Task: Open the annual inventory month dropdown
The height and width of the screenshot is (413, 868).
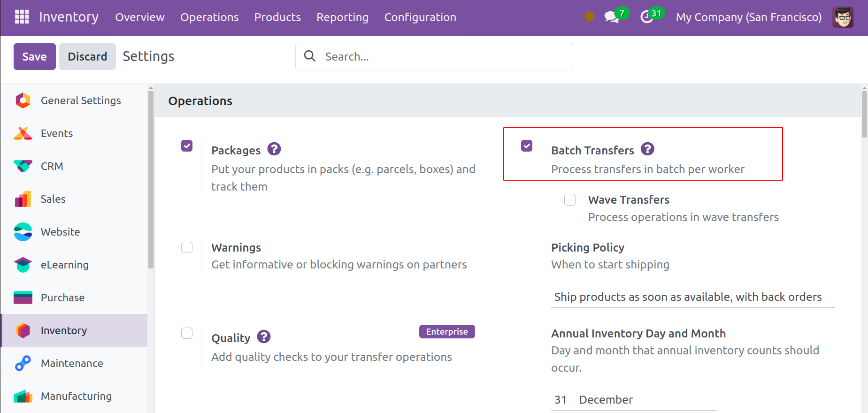Action: (x=647, y=400)
